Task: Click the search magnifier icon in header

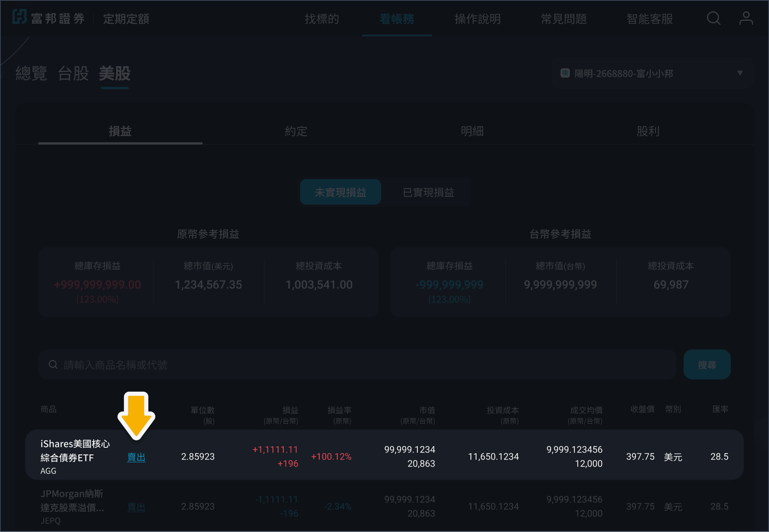Action: 714,18
